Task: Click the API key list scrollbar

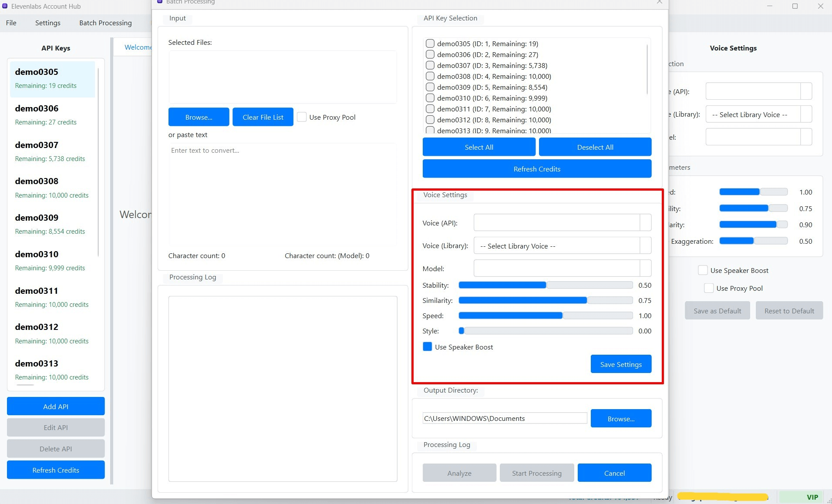Action: pos(647,68)
